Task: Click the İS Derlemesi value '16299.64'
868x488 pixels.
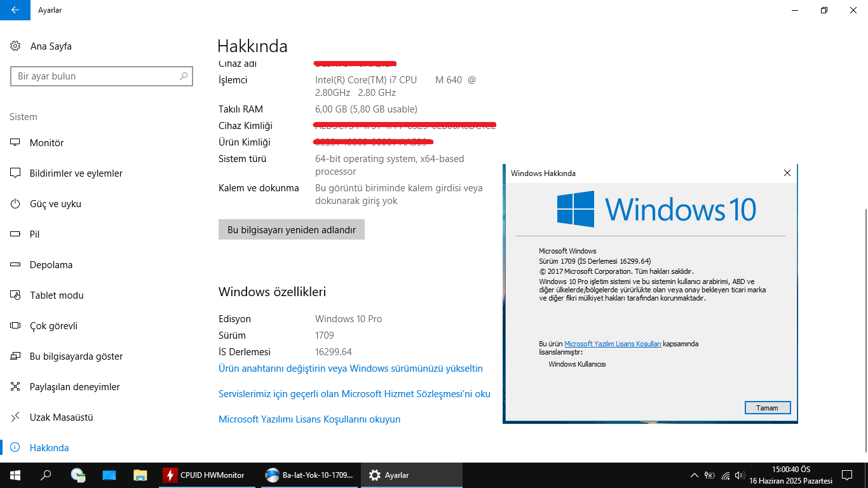Action: coord(334,352)
